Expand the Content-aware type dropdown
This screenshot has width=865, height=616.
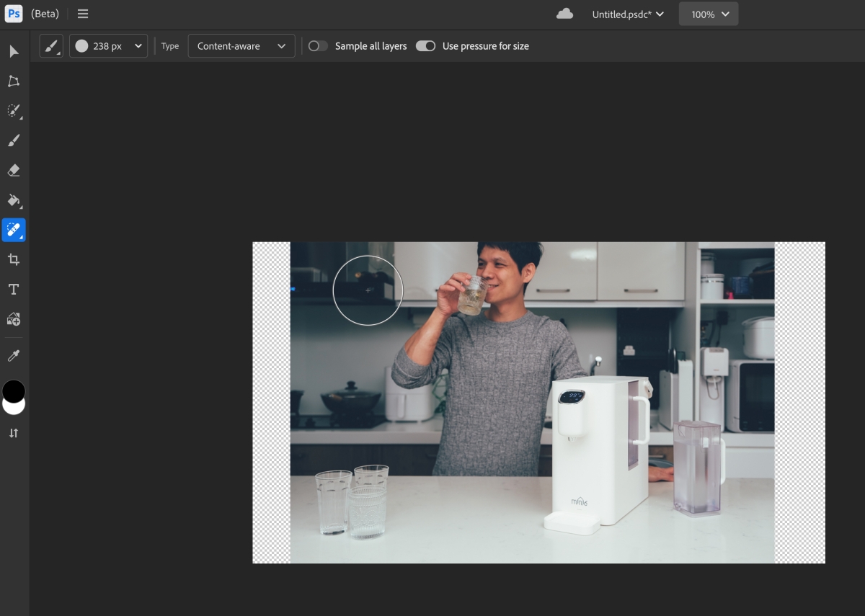[241, 46]
